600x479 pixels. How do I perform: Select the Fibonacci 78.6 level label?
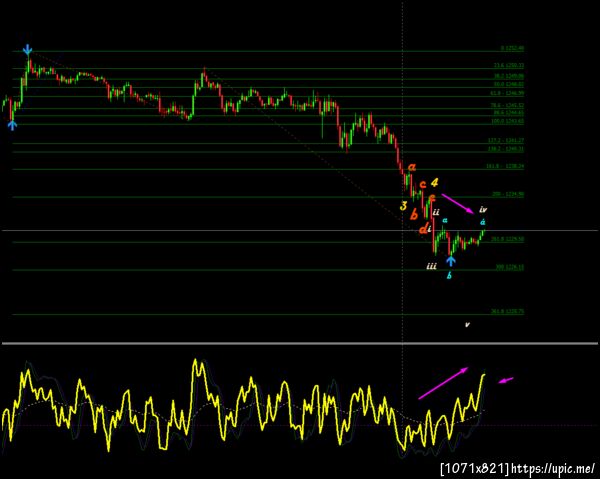tap(508, 105)
